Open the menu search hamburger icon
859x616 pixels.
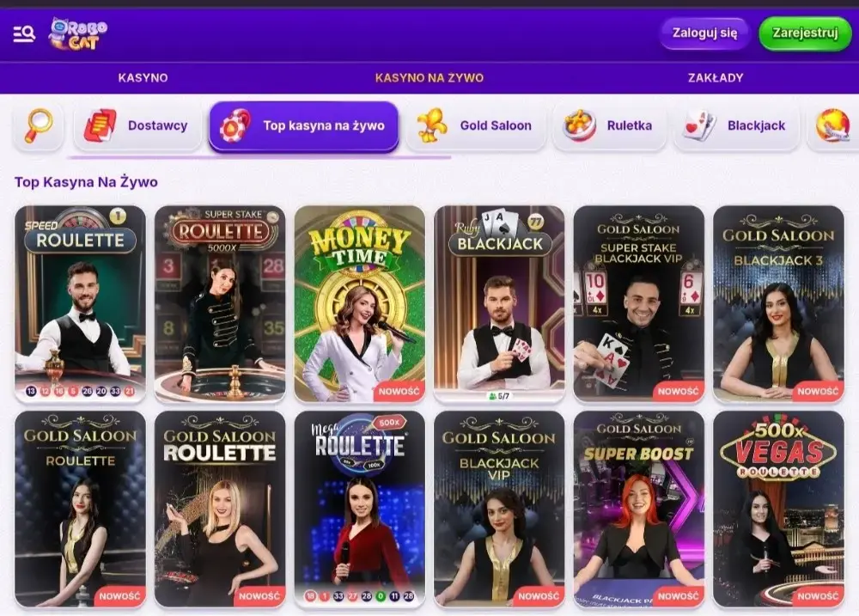[x=24, y=34]
